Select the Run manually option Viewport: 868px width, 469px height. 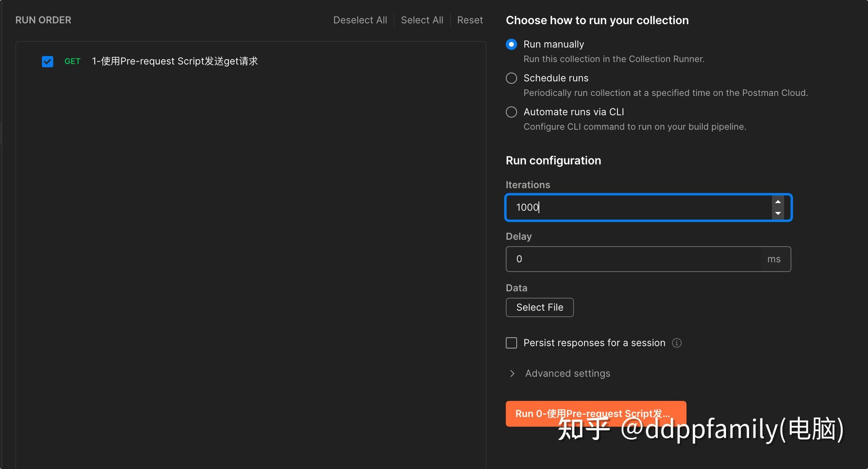coord(511,44)
